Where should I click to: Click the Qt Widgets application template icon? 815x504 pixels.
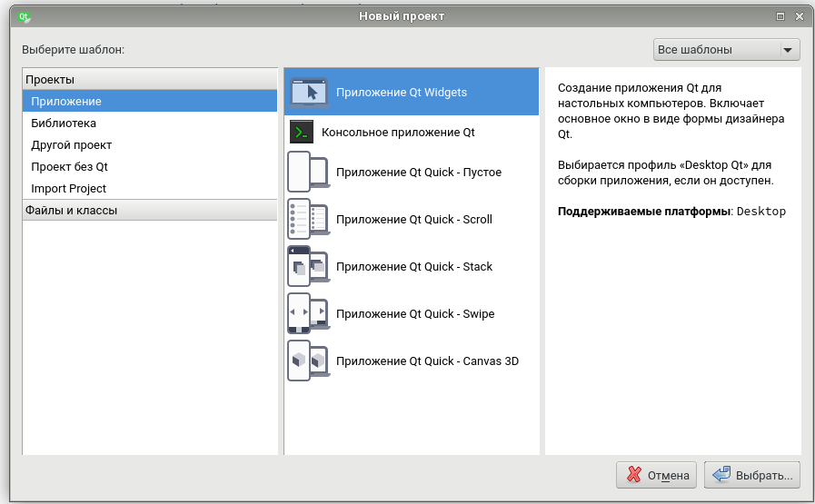point(309,93)
